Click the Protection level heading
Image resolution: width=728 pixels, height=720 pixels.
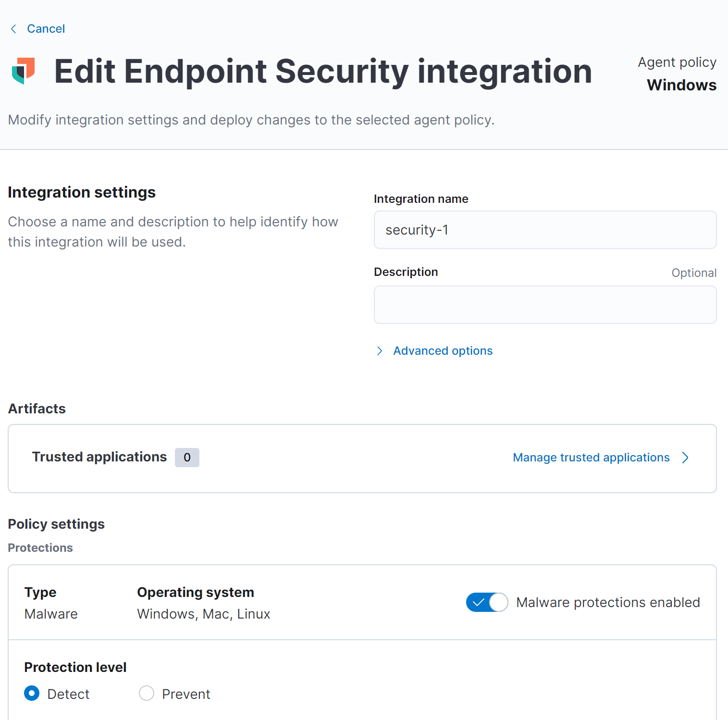tap(75, 667)
